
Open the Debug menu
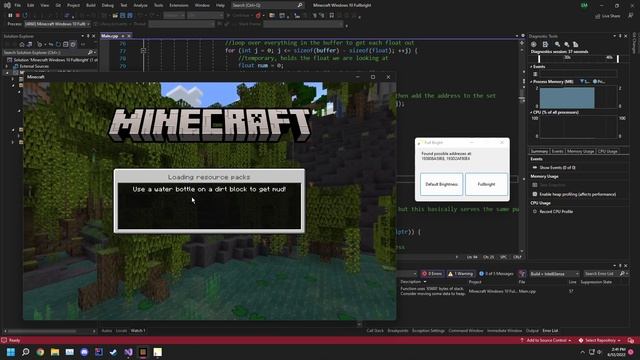(108, 5)
